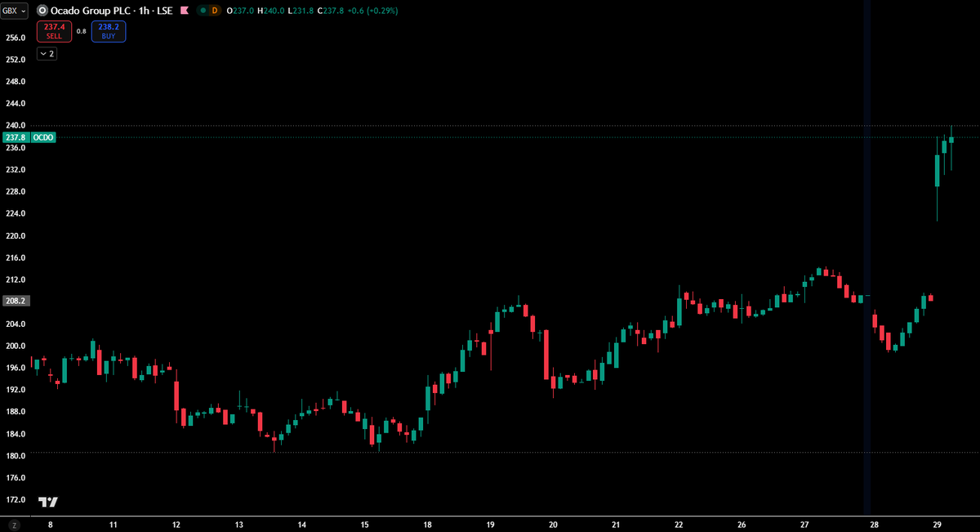Click date label 22 on the time axis
This screenshot has height=532, width=980.
click(679, 525)
